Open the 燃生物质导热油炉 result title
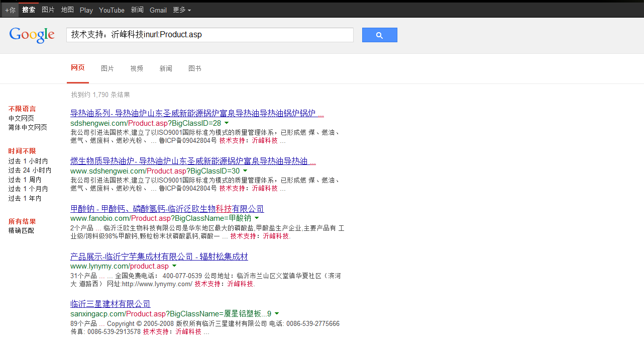The width and height of the screenshot is (644, 337). pyautogui.click(x=193, y=161)
